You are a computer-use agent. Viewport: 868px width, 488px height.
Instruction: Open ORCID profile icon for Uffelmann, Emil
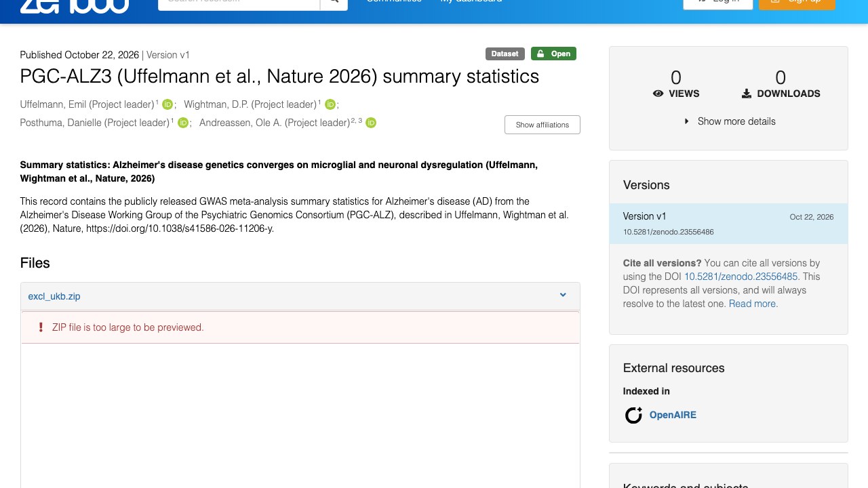(x=167, y=104)
